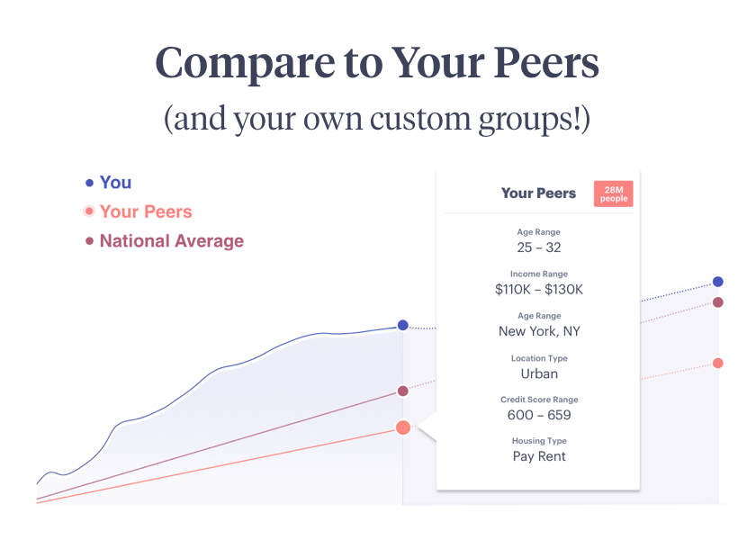This screenshot has width=756, height=540.
Task: Select the blue You marker mid-chart
Action: (402, 325)
